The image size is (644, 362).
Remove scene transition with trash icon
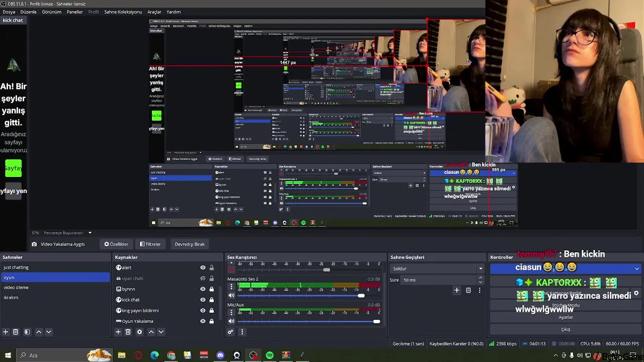click(x=468, y=290)
